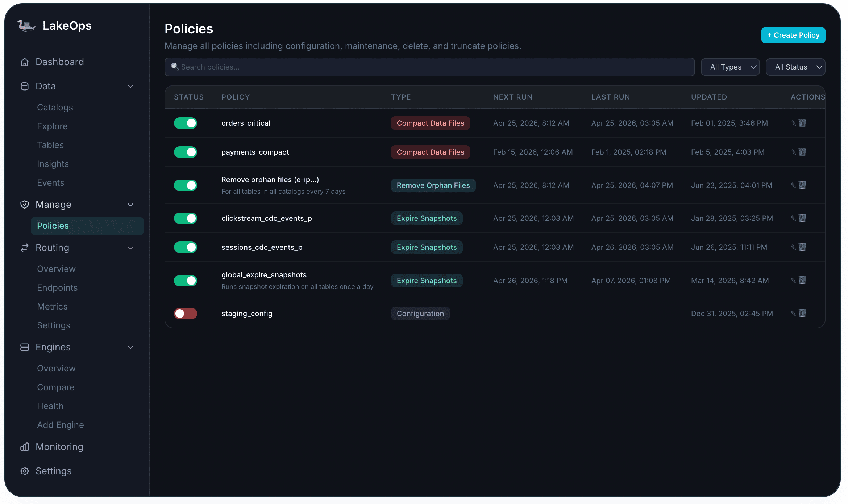Turn off the Remove orphan files toggle
The image size is (848, 504).
[x=186, y=185]
